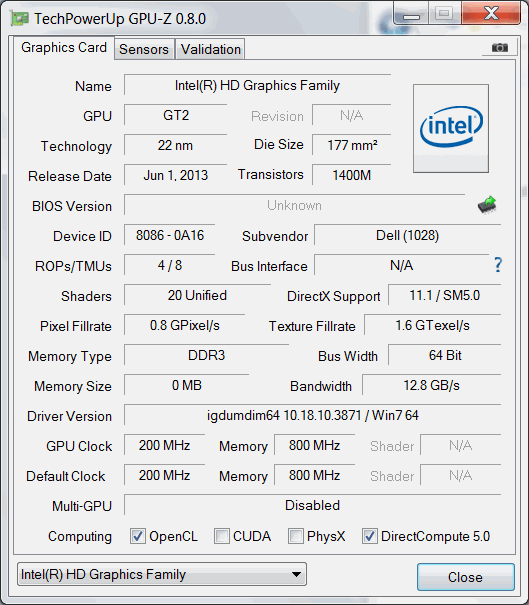Click the camera screenshot icon
The width and height of the screenshot is (529, 605).
[x=499, y=47]
